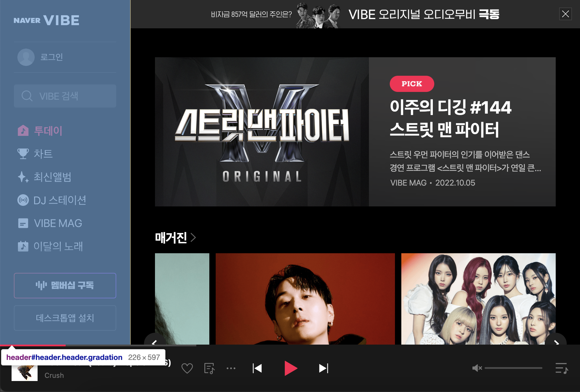
Task: Click the volume slider bar
Action: pos(513,368)
